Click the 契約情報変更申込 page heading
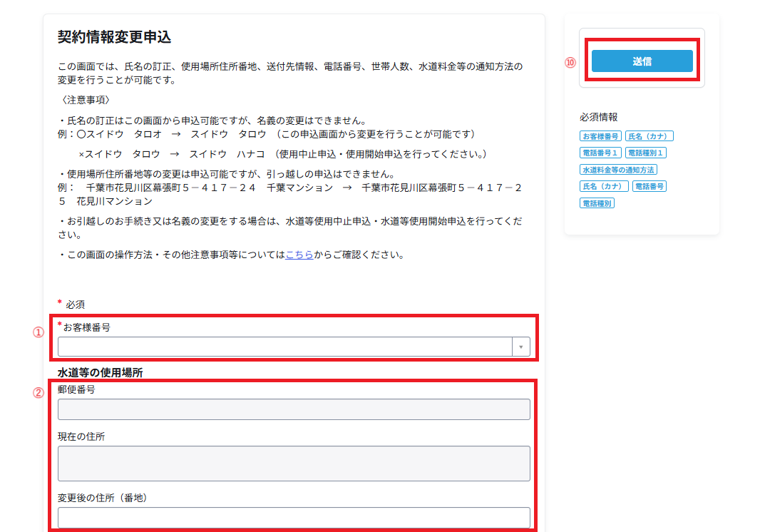 [114, 37]
